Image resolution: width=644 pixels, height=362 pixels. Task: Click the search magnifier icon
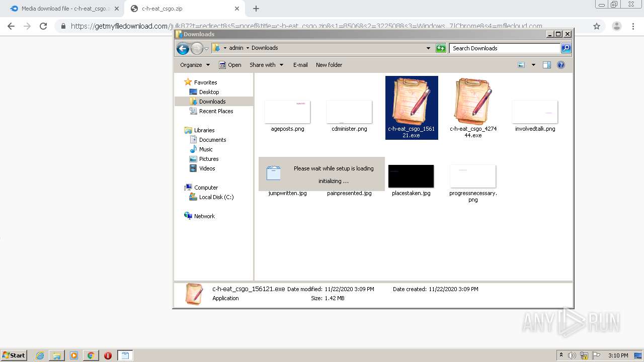566,48
